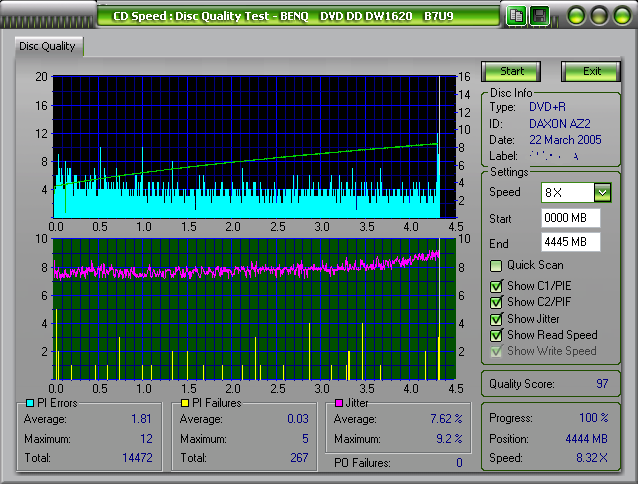The width and height of the screenshot is (638, 484).
Task: Click the cyan PI Errors color swatch
Action: click(30, 403)
